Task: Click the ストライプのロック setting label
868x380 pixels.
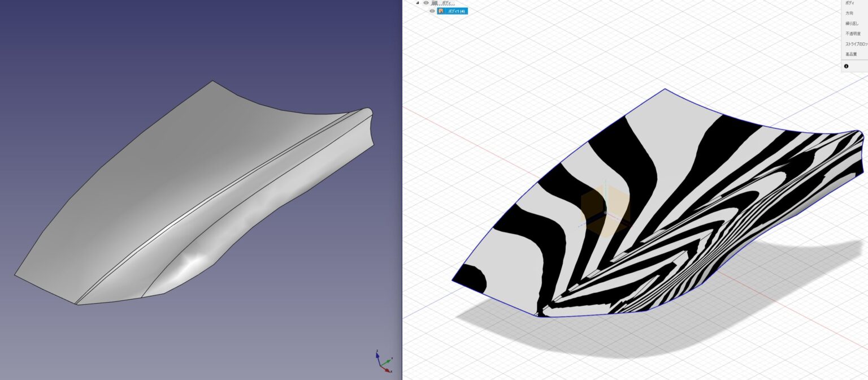Action: point(855,44)
